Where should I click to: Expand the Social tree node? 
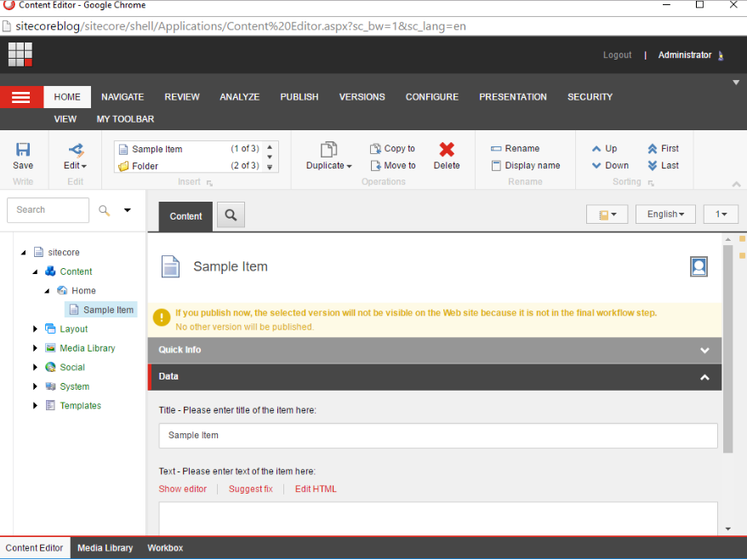point(35,367)
